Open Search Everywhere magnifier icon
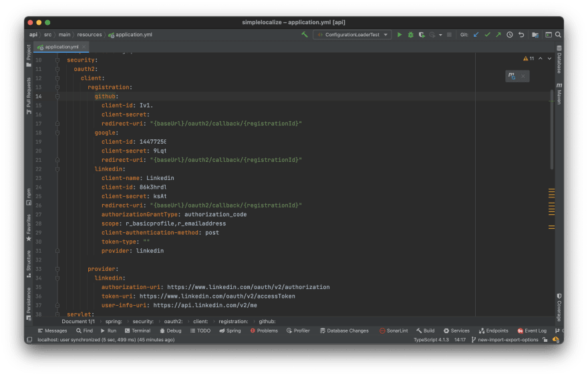 (558, 35)
